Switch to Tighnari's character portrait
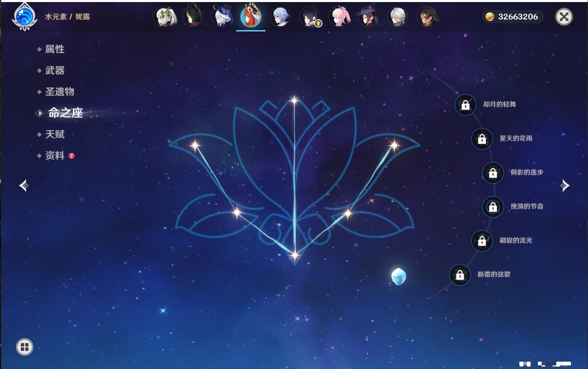 click(x=193, y=17)
